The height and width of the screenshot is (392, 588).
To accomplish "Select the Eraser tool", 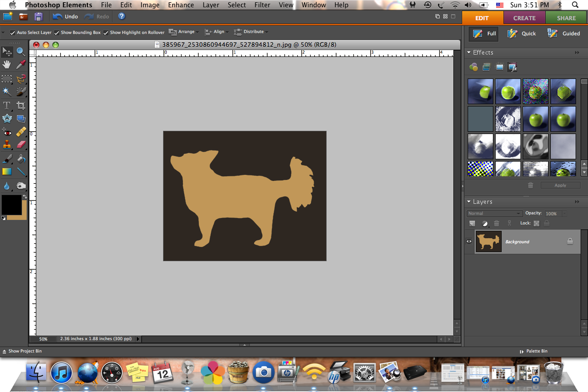I will (x=21, y=145).
